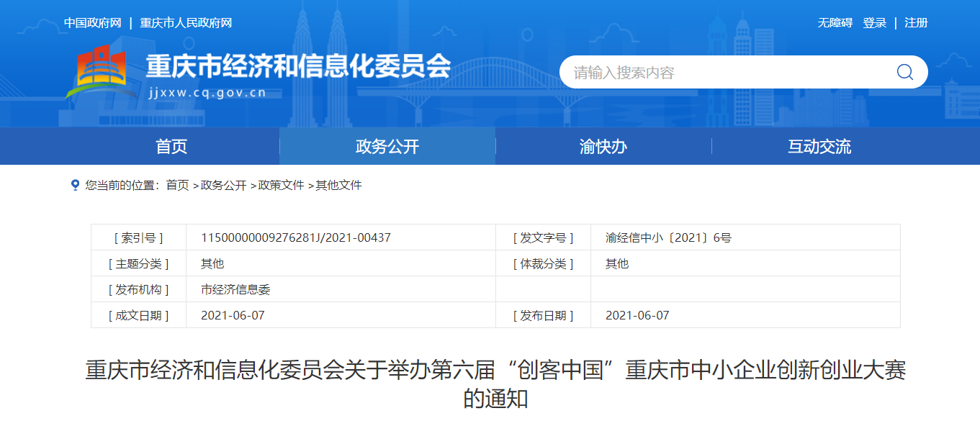Open 政策文件 in the breadcrumb
This screenshot has width=980, height=426.
282,186
